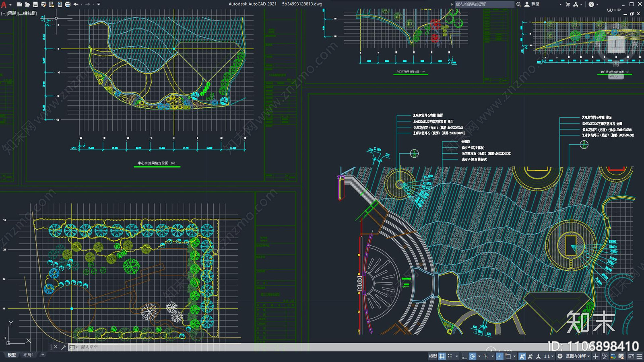Click the keyword search input field
Viewport: 644px width, 362px height.
[484, 4]
